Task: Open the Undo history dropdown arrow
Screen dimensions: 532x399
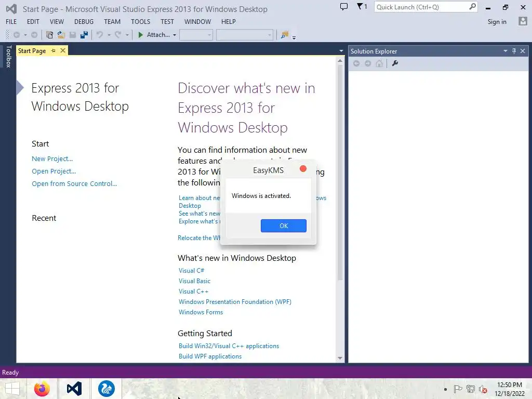Action: [x=109, y=35]
